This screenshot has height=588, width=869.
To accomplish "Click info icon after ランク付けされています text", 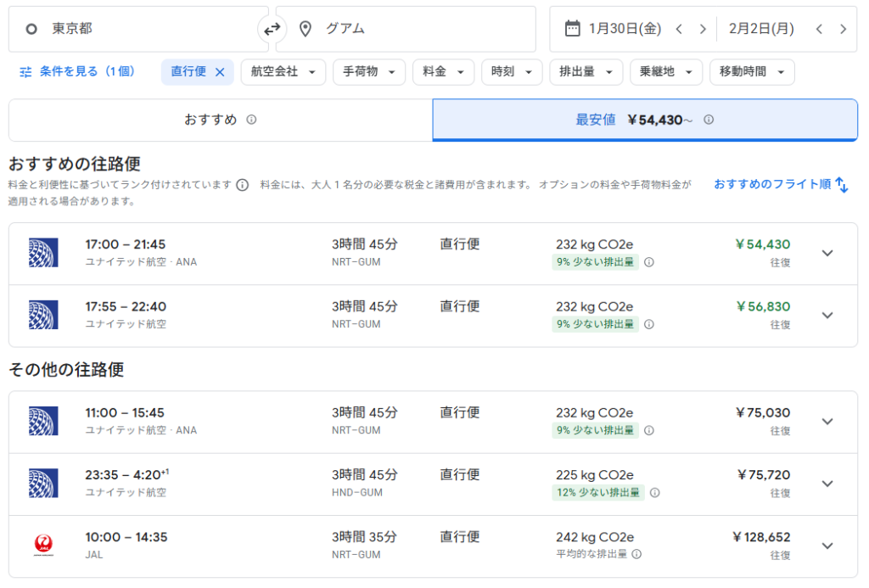I will pos(243,185).
